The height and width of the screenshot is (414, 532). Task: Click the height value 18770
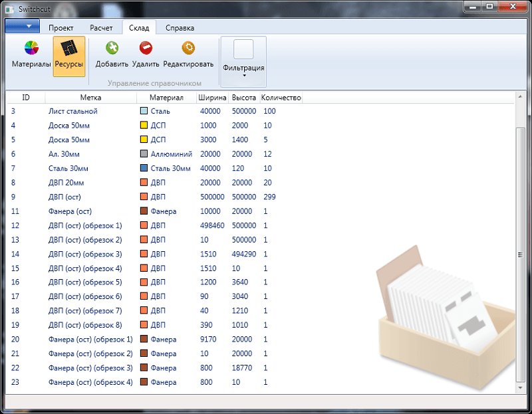pos(242,367)
